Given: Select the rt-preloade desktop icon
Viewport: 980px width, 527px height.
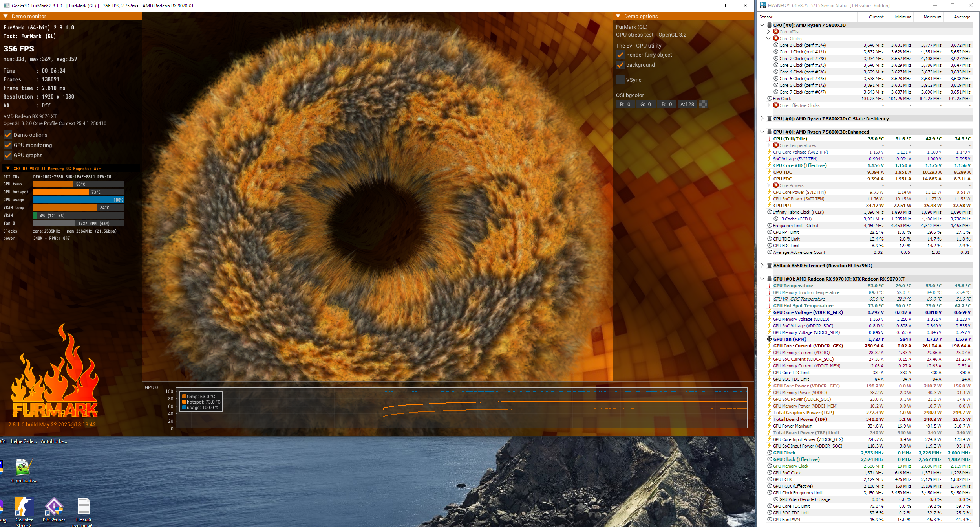Looking at the screenshot, I should pyautogui.click(x=24, y=468).
